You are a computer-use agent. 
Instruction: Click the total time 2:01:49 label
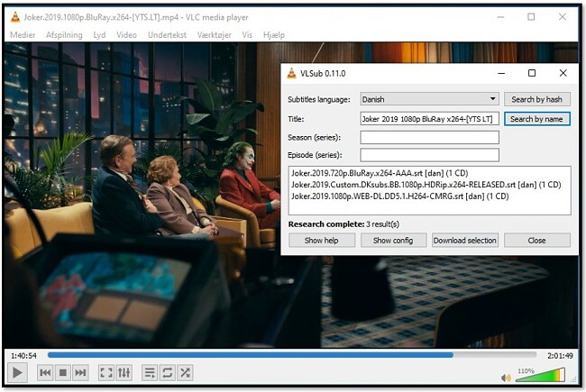coord(560,355)
